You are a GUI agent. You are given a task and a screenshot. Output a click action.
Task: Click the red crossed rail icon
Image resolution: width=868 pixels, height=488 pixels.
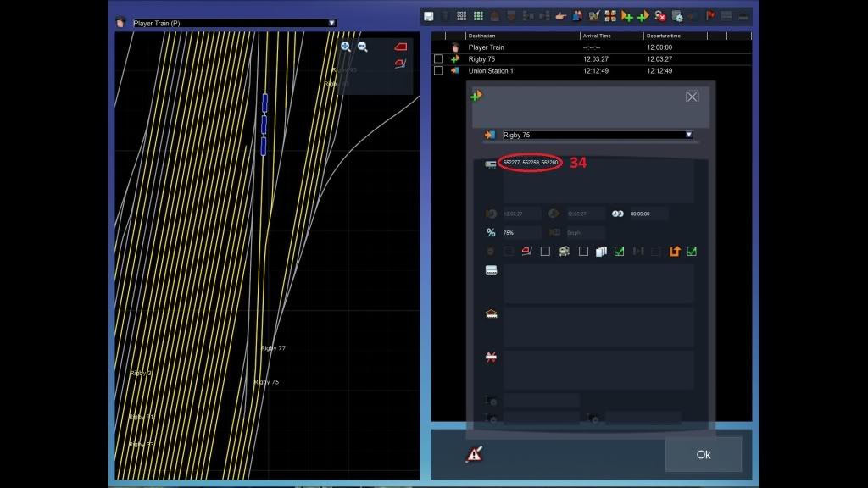(x=491, y=357)
